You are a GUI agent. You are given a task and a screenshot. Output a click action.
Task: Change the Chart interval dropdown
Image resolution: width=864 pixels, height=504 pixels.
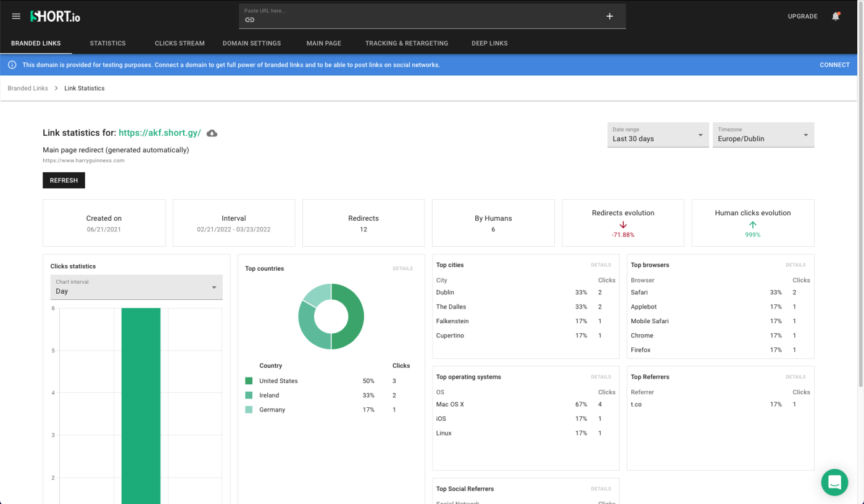(x=136, y=287)
